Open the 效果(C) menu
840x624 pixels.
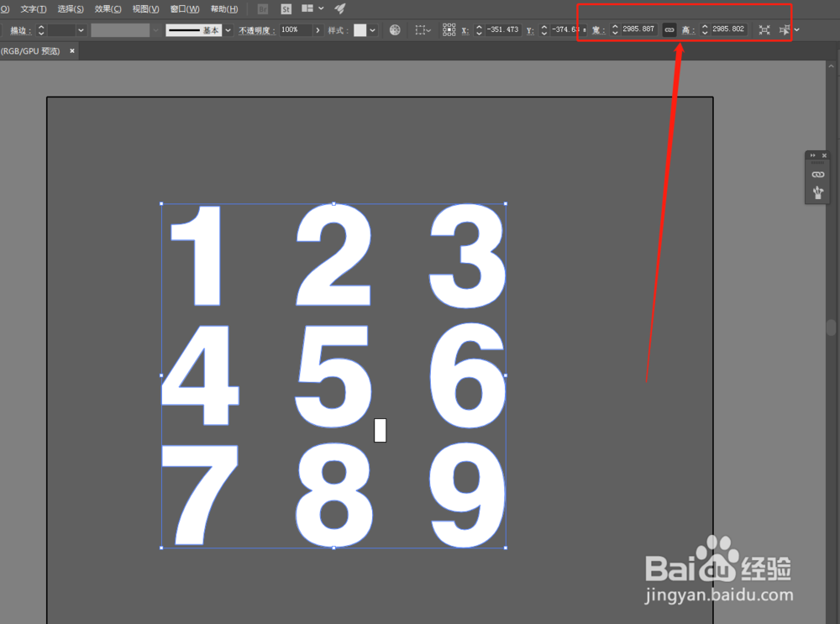pos(108,9)
